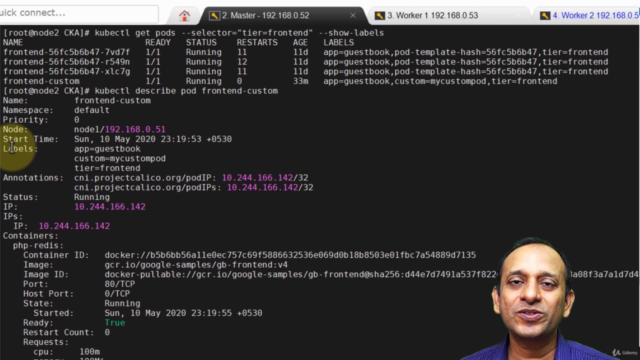Click the php-redis container name
Viewport: 640px width, 360px height.
click(x=38, y=245)
